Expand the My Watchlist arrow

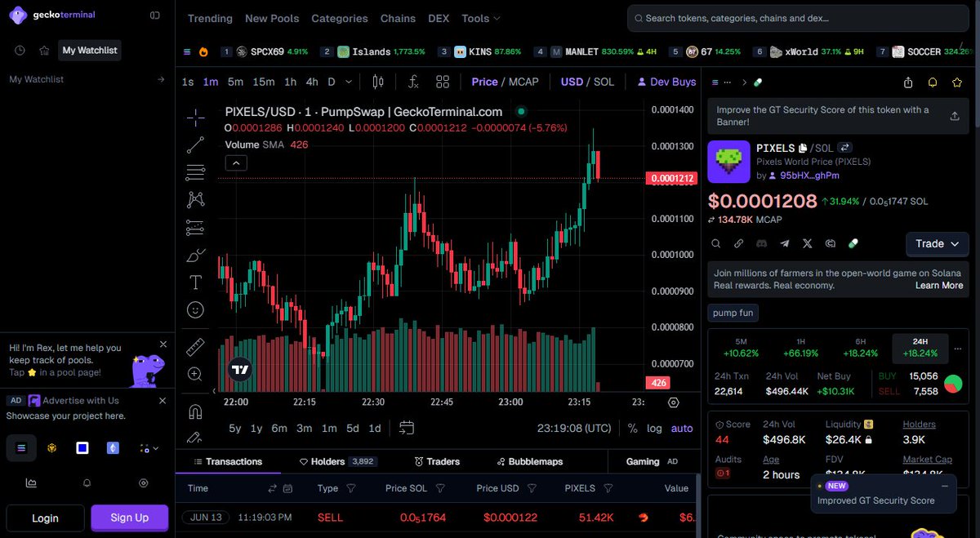pos(161,79)
